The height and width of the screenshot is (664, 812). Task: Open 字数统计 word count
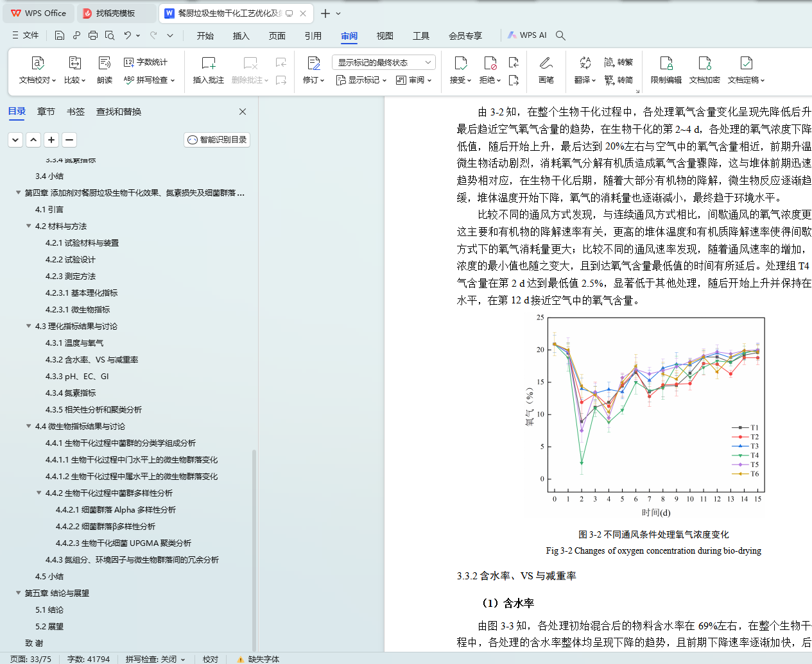(145, 62)
